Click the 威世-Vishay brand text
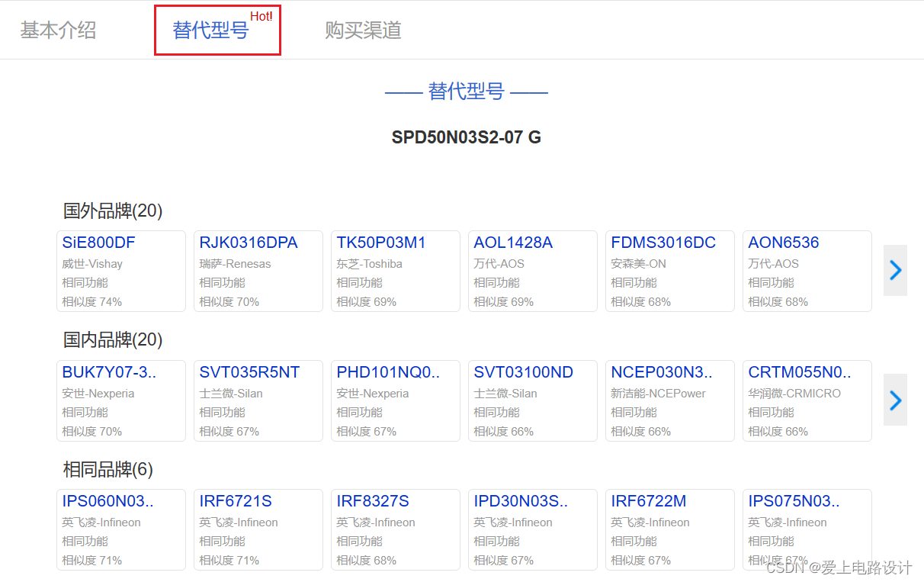This screenshot has width=924, height=582. (x=92, y=264)
